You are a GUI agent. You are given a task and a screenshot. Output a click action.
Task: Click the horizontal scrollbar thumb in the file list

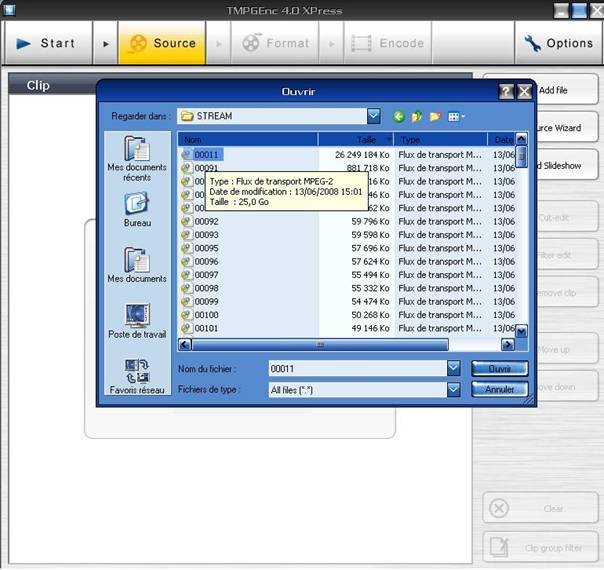tap(320, 344)
